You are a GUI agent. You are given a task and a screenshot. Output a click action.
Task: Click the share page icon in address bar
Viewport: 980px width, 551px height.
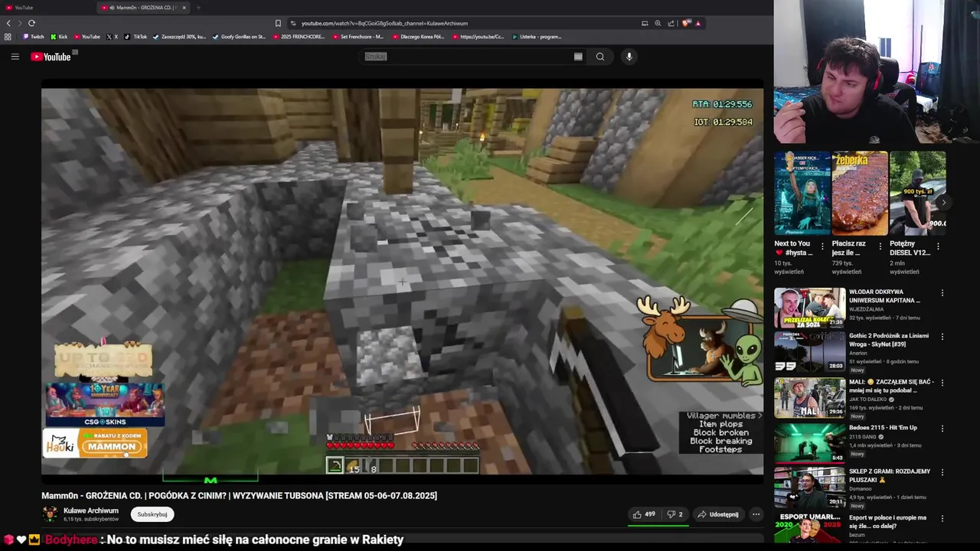[671, 23]
